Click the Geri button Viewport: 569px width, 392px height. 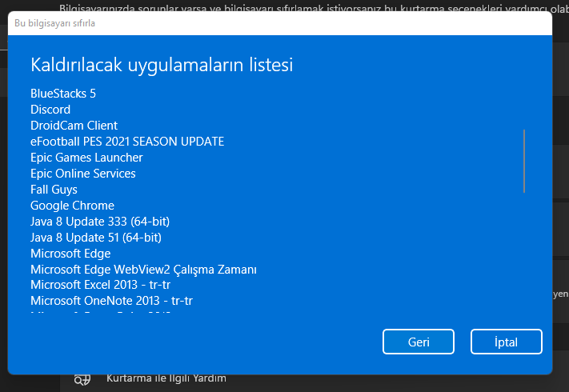[x=419, y=342]
